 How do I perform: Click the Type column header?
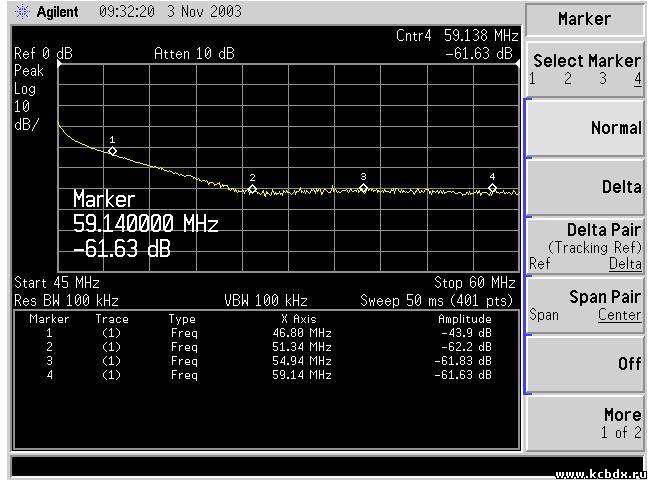pyautogui.click(x=182, y=319)
